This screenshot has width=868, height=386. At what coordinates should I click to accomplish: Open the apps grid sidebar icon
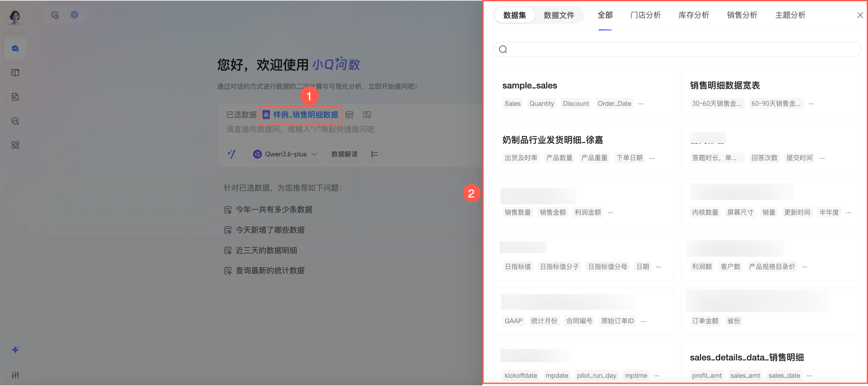click(x=15, y=145)
